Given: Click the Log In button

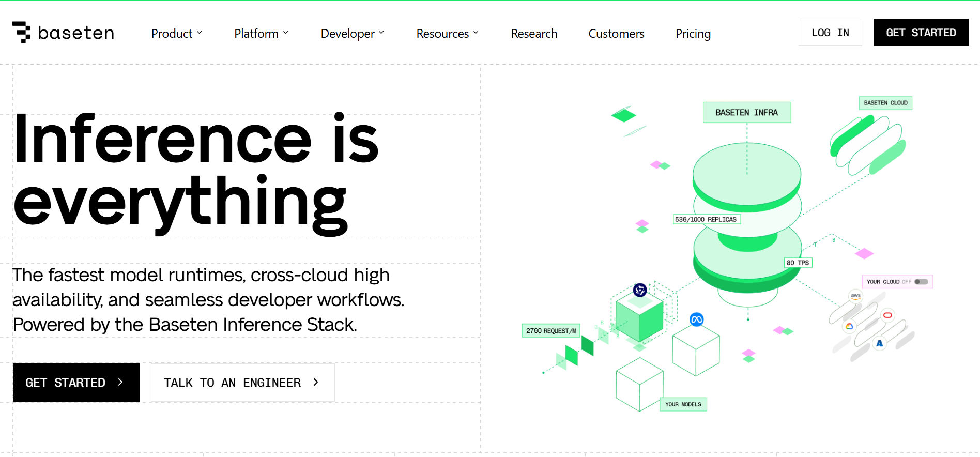Looking at the screenshot, I should (830, 33).
